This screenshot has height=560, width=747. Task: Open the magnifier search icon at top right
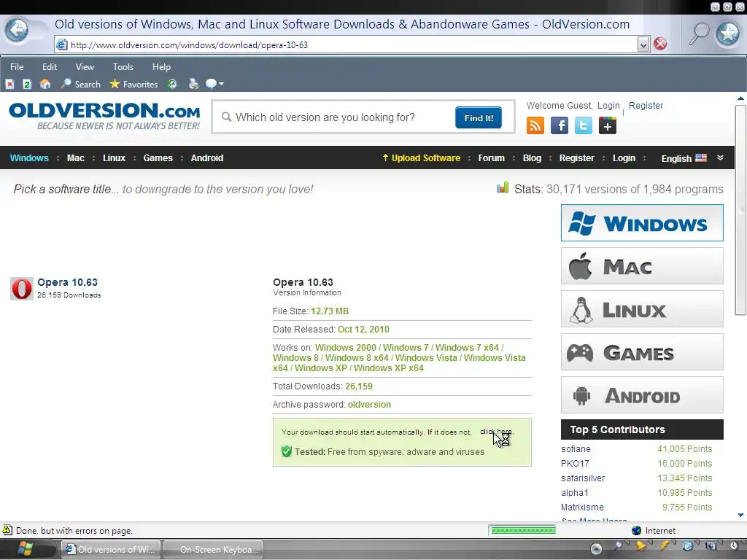tap(699, 33)
